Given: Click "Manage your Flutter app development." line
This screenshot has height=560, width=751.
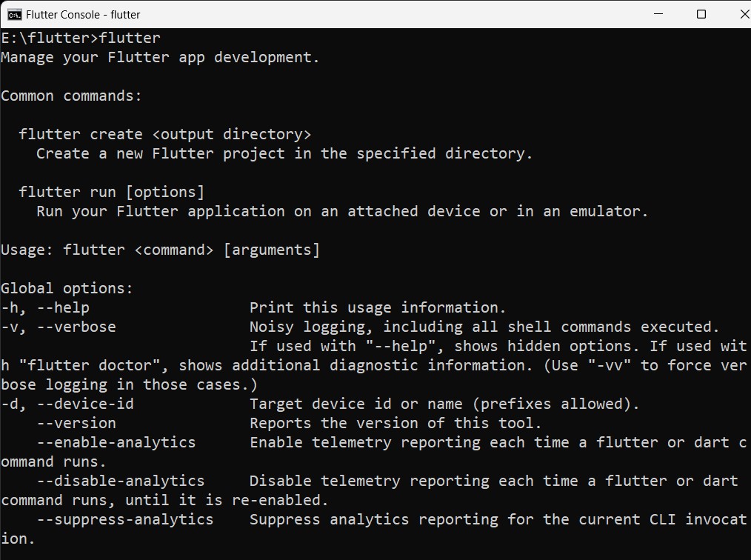Looking at the screenshot, I should click(x=161, y=58).
